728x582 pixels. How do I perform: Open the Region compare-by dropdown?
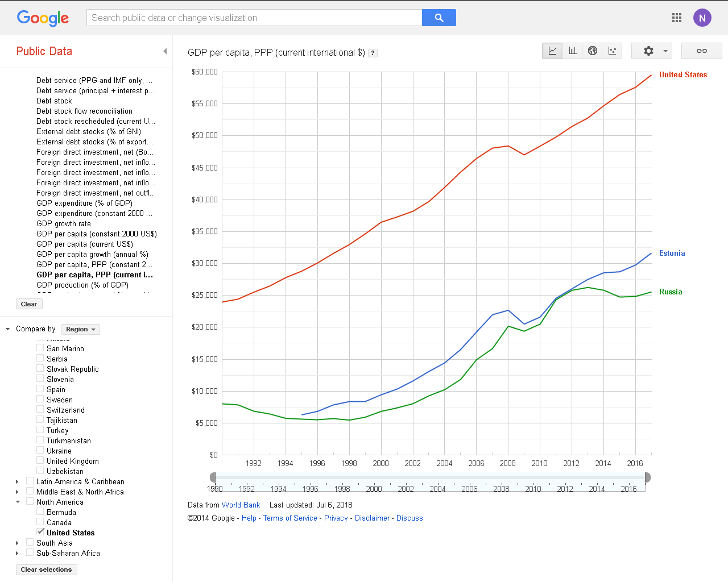pos(80,329)
